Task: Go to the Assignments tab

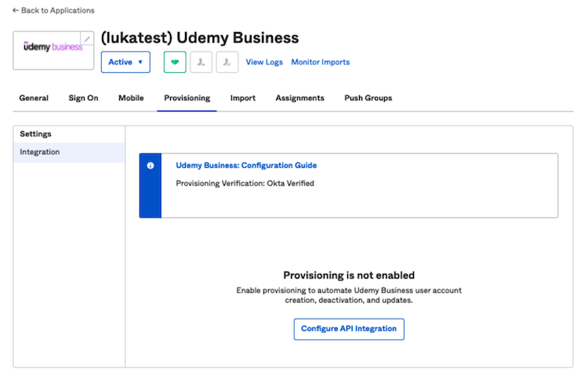Action: (299, 98)
